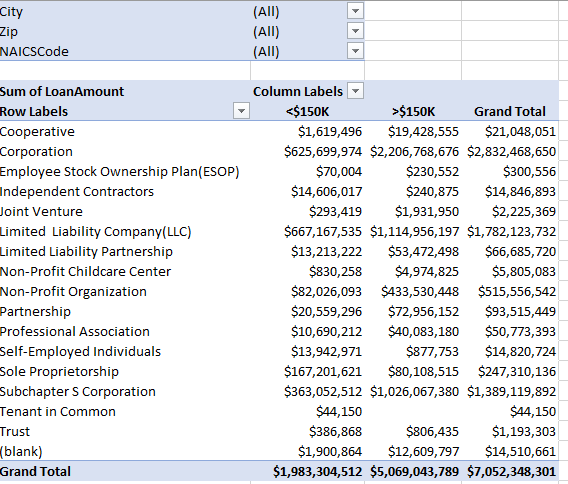Screen dimensions: 568x484
Task: Select the Sole Proprietorship row label
Action: [59, 372]
